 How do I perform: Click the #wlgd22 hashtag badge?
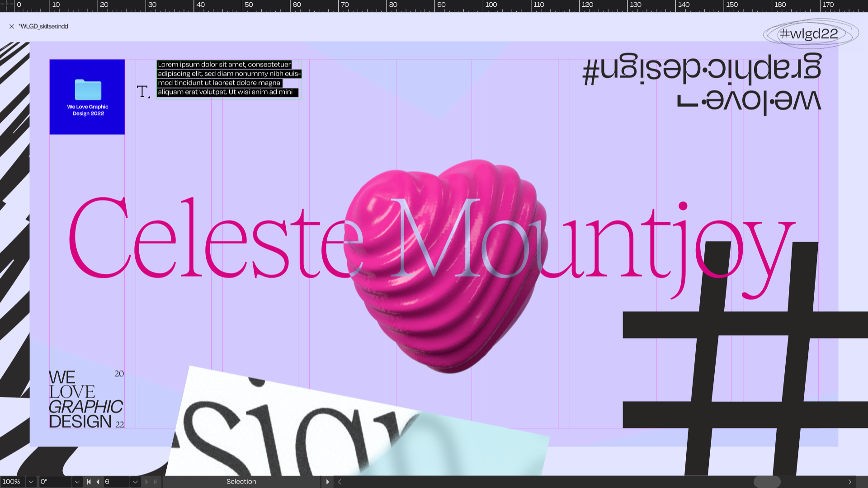[x=811, y=34]
